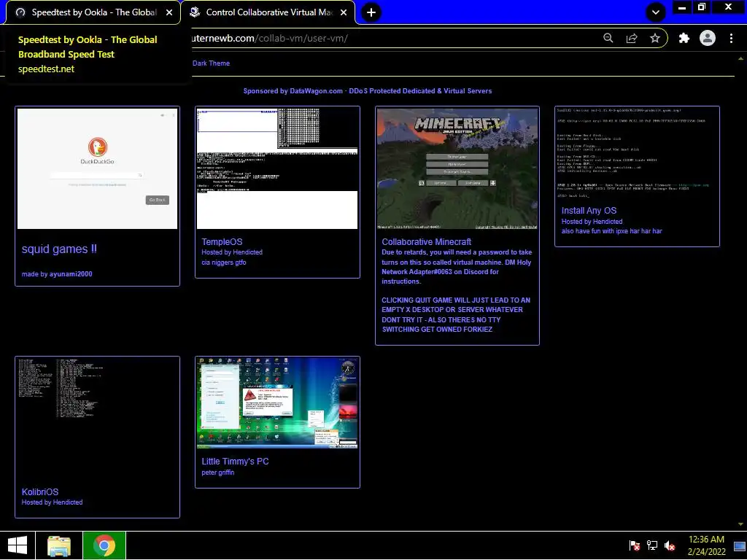Click the KolibriOS title
This screenshot has height=560, width=747.
(x=40, y=492)
